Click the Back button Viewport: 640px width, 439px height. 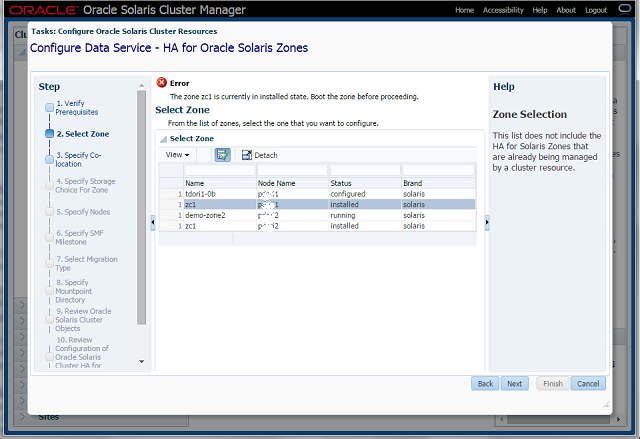click(x=485, y=384)
